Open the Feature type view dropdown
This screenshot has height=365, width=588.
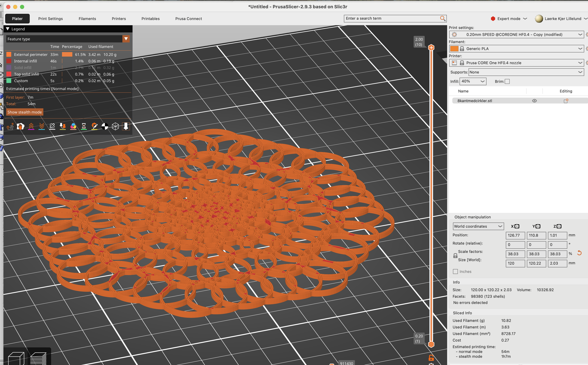pos(126,39)
